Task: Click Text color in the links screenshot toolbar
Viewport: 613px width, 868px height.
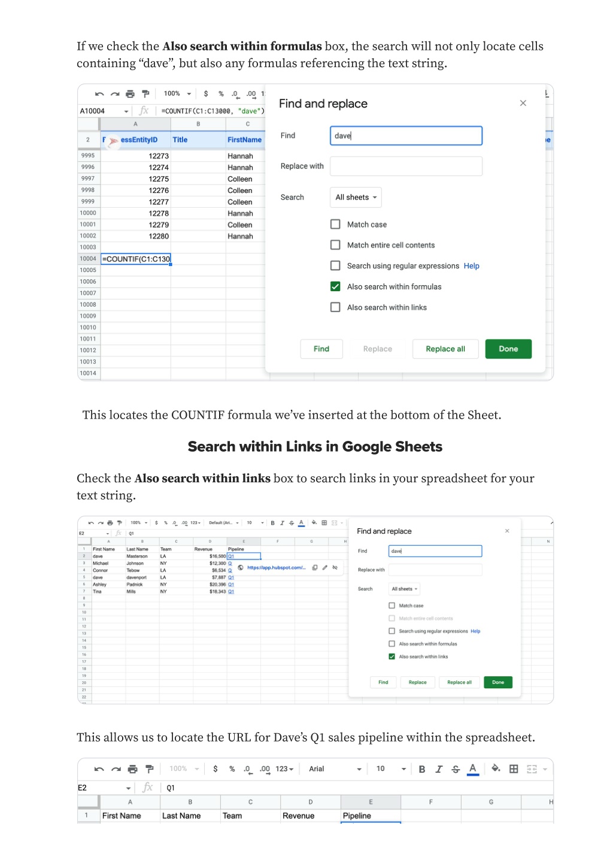Action: (x=301, y=523)
